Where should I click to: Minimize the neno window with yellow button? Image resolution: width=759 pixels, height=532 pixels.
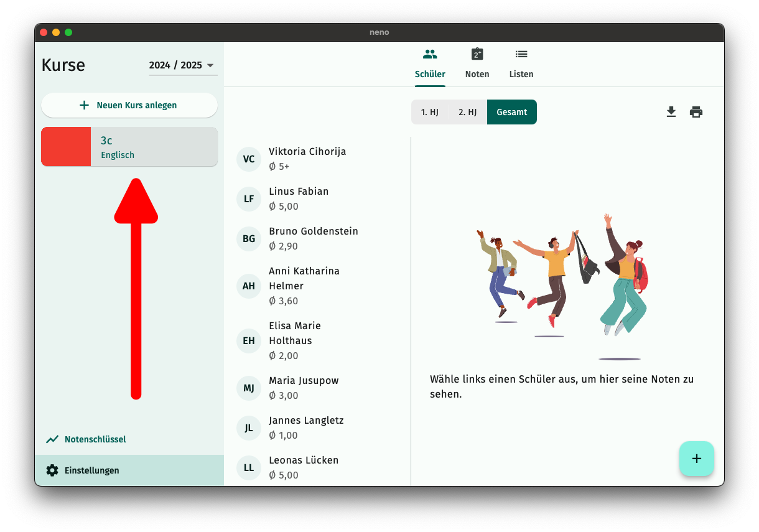pos(56,32)
